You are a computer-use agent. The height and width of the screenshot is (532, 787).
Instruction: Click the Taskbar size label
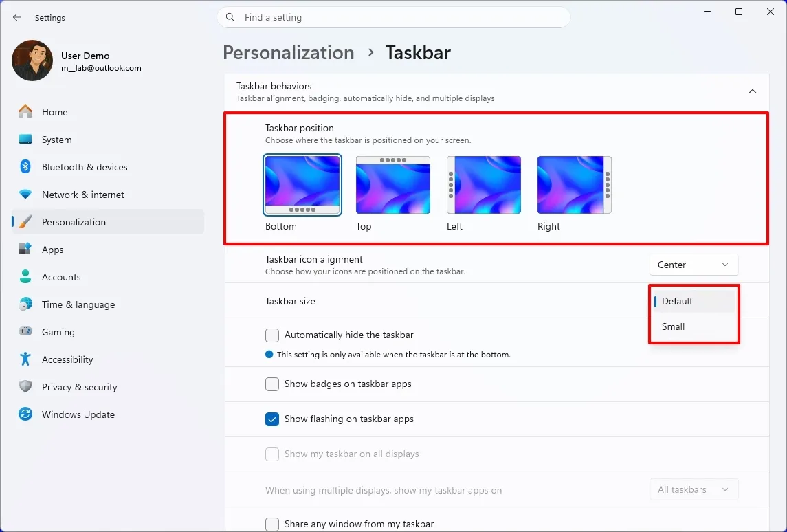pos(290,301)
